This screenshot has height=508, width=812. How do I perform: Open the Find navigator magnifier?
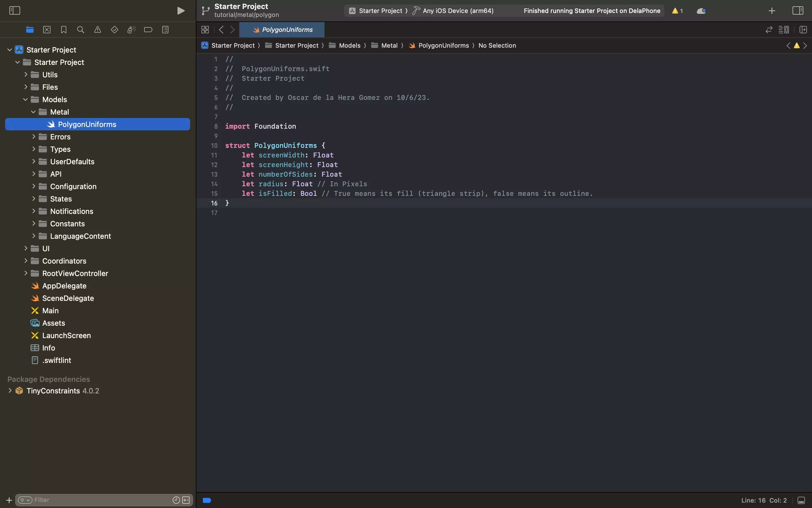(x=81, y=30)
